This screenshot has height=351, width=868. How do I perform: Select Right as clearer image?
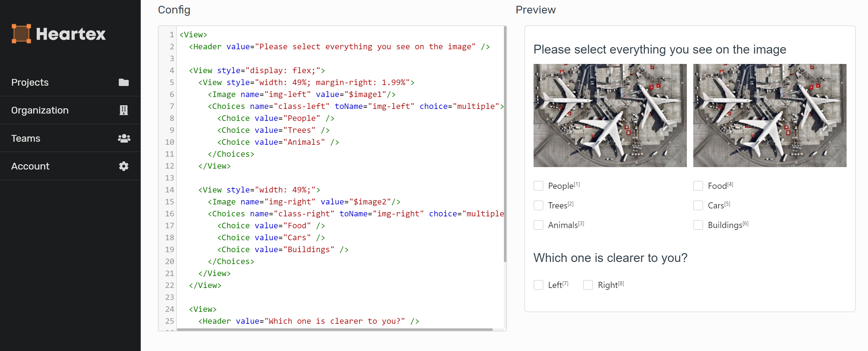pos(588,285)
